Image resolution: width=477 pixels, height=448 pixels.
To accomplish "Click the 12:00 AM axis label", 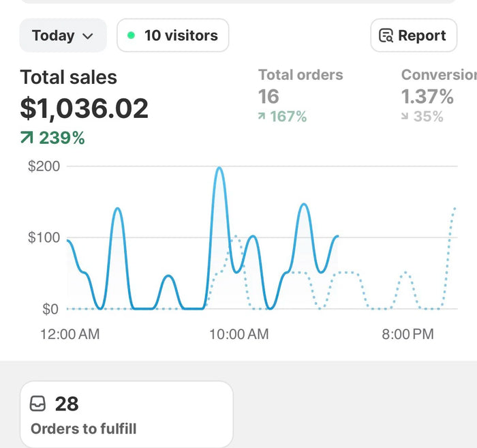I will 70,334.
